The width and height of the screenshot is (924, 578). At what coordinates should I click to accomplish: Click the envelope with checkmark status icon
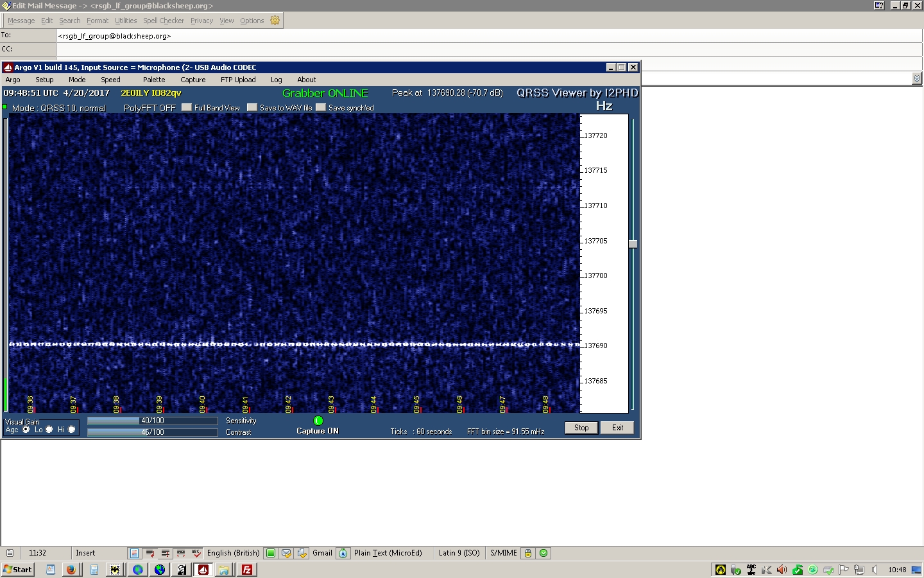[x=286, y=553]
